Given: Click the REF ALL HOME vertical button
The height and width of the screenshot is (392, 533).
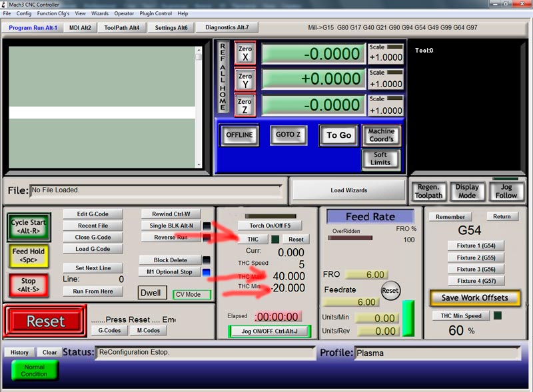Looking at the screenshot, I should 223,77.
